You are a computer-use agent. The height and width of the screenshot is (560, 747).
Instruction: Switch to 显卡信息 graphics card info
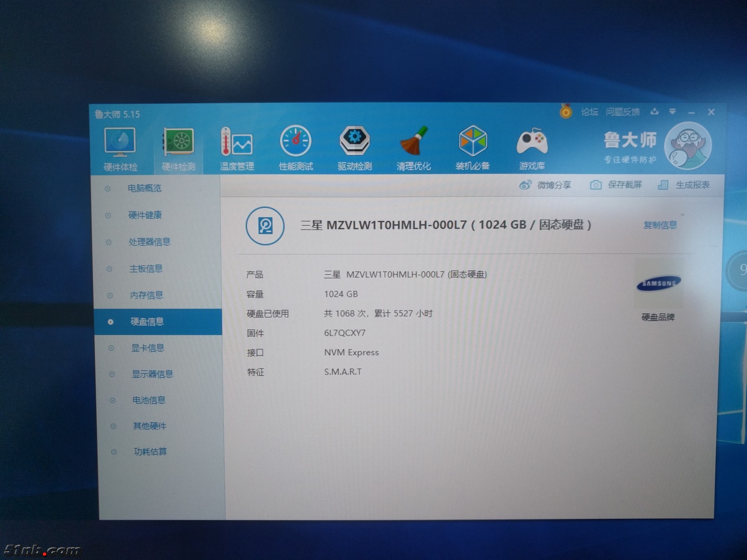click(147, 348)
